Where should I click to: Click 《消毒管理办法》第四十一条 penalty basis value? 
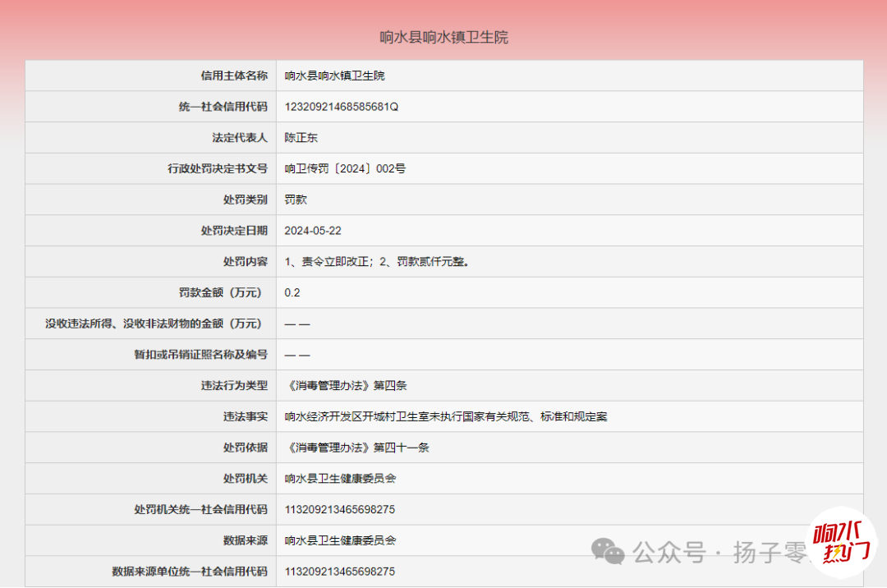(x=357, y=448)
